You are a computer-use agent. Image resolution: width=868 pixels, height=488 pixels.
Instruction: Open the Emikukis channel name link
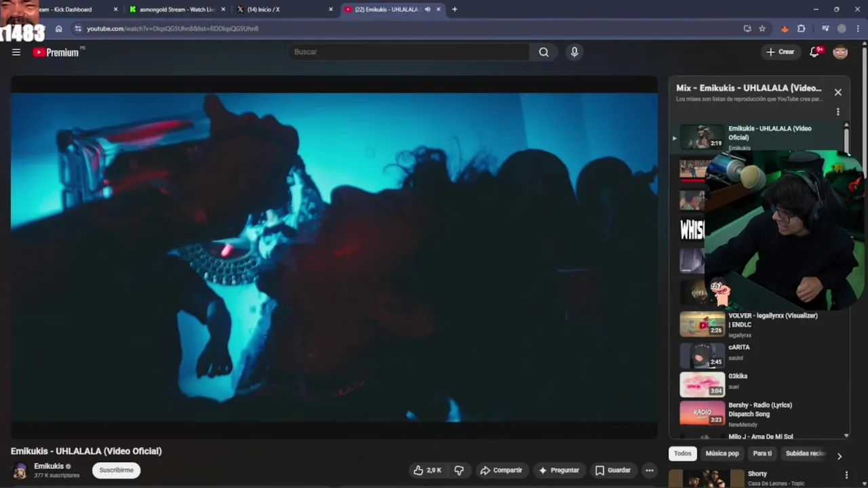point(49,466)
